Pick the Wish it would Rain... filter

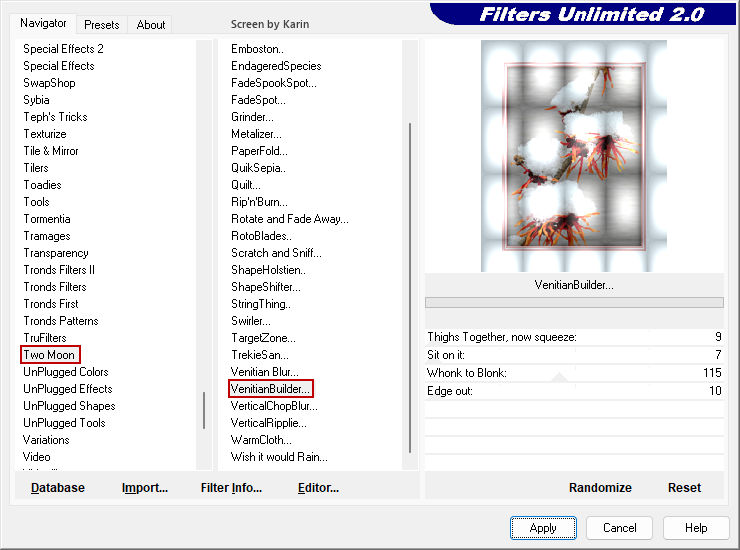(x=279, y=457)
